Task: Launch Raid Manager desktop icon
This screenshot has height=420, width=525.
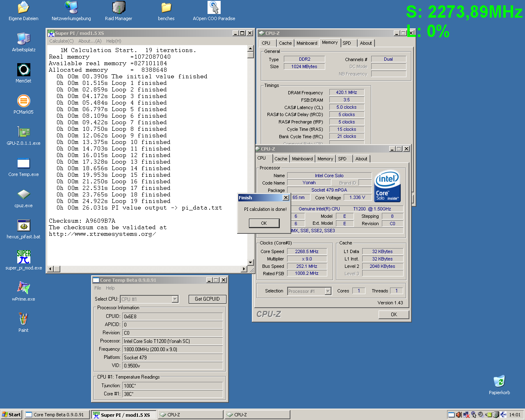Action: click(x=119, y=11)
